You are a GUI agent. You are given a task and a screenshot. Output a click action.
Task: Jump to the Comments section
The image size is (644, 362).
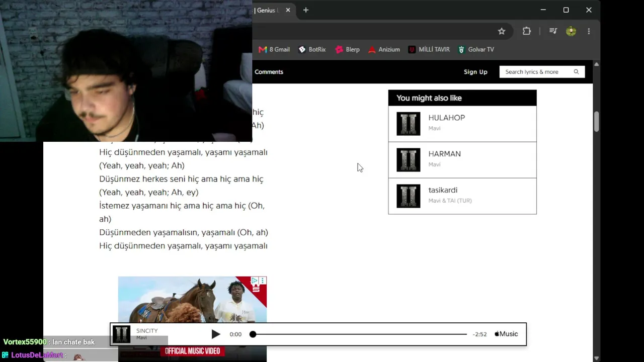pos(269,72)
